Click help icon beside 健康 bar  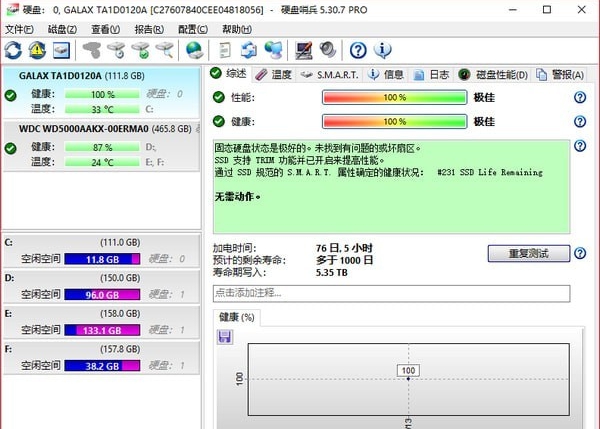580,121
